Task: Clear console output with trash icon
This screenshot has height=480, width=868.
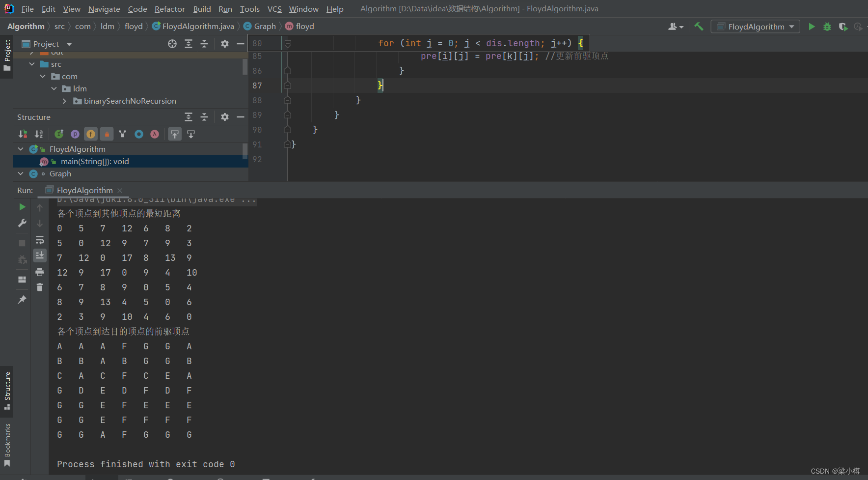Action: [40, 287]
